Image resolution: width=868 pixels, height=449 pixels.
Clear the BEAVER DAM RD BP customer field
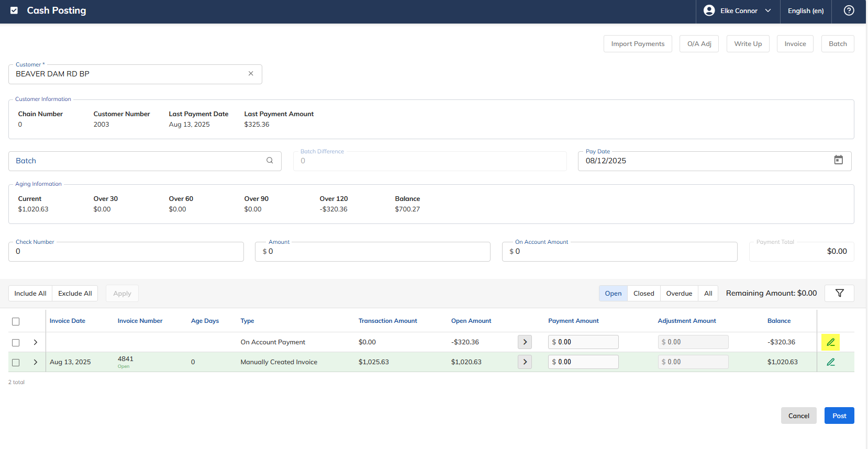pos(251,74)
